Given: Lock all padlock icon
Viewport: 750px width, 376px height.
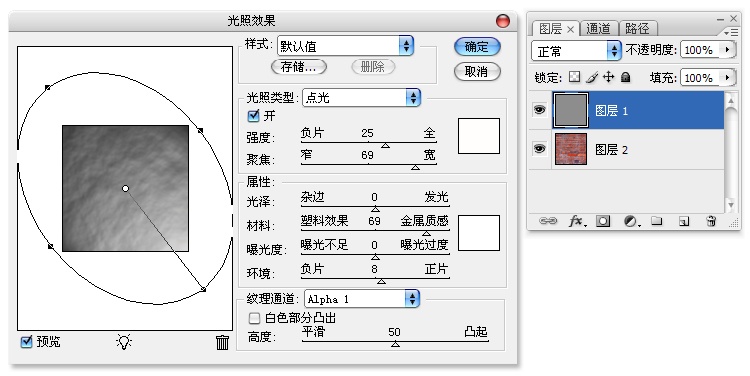Looking at the screenshot, I should (625, 77).
